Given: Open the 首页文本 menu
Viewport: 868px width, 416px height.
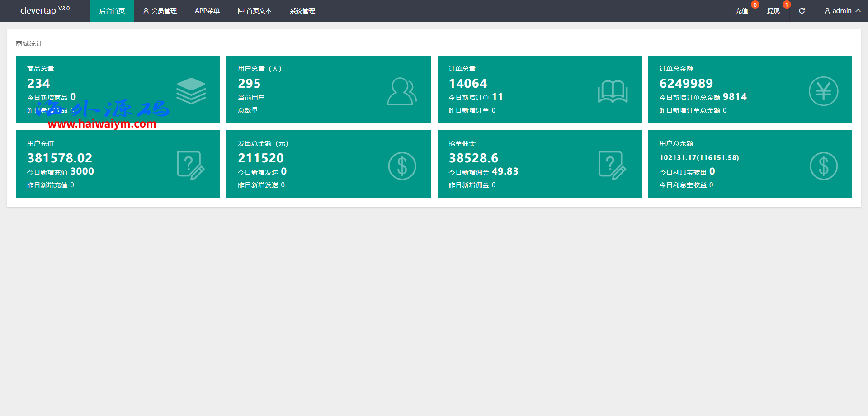Looking at the screenshot, I should click(x=255, y=11).
